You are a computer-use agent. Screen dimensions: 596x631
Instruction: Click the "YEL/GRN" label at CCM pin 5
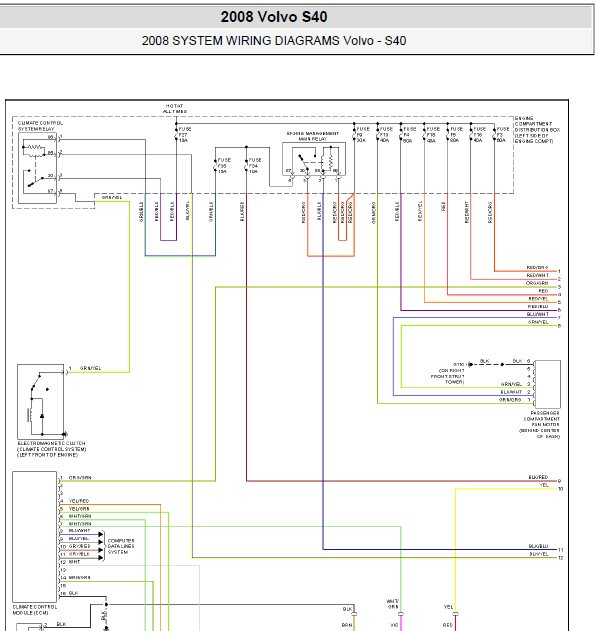point(79,509)
